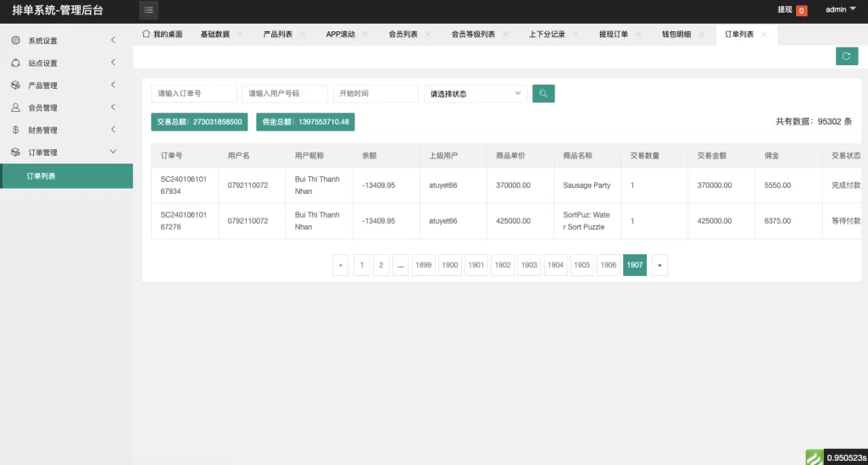
Task: Click the 请输入订单号 input field
Action: (x=193, y=94)
